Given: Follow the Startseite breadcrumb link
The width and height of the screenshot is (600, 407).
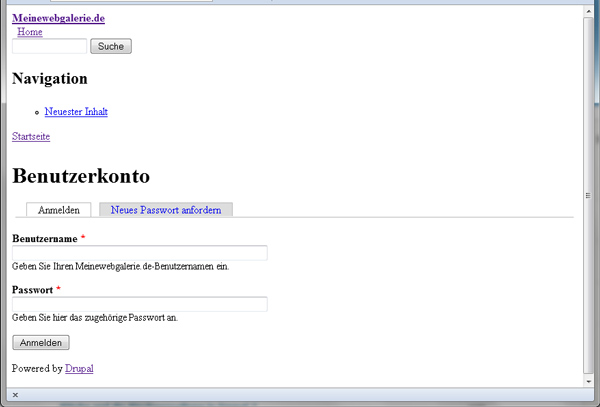Looking at the screenshot, I should 31,136.
